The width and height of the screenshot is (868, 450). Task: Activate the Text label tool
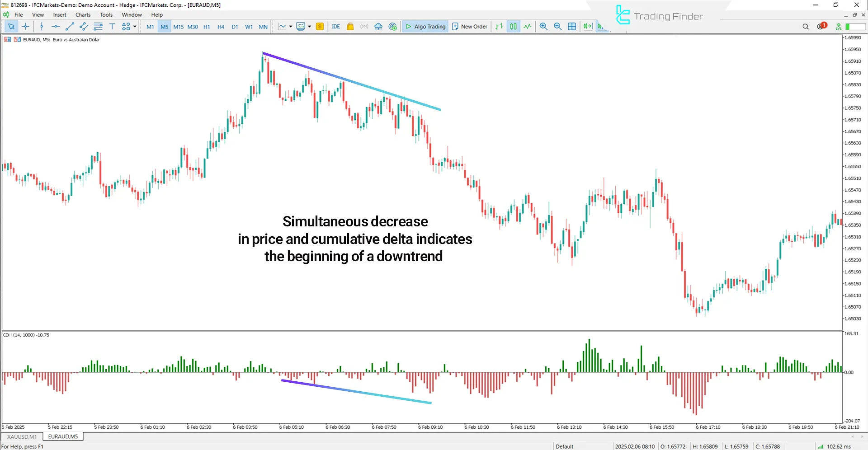(112, 26)
